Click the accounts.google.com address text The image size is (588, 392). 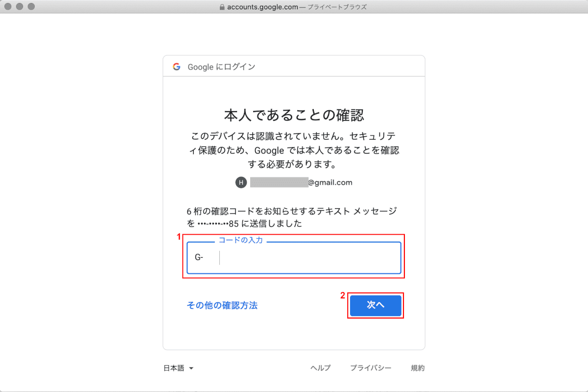click(262, 7)
